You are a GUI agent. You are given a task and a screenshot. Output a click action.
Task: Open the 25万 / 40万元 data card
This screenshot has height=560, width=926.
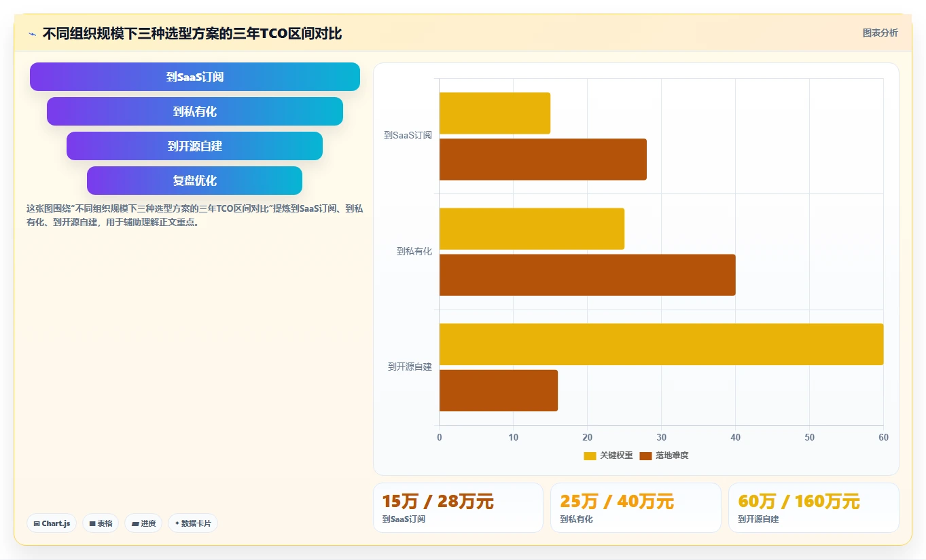tap(636, 508)
